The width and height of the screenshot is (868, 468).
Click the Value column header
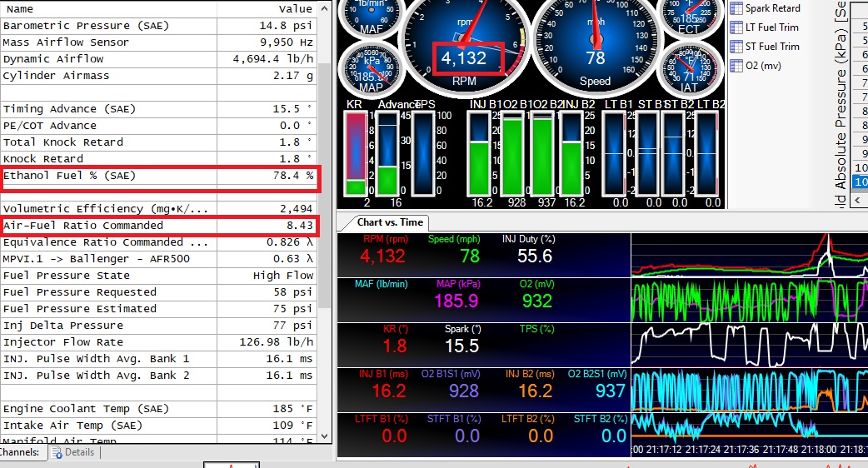(295, 8)
